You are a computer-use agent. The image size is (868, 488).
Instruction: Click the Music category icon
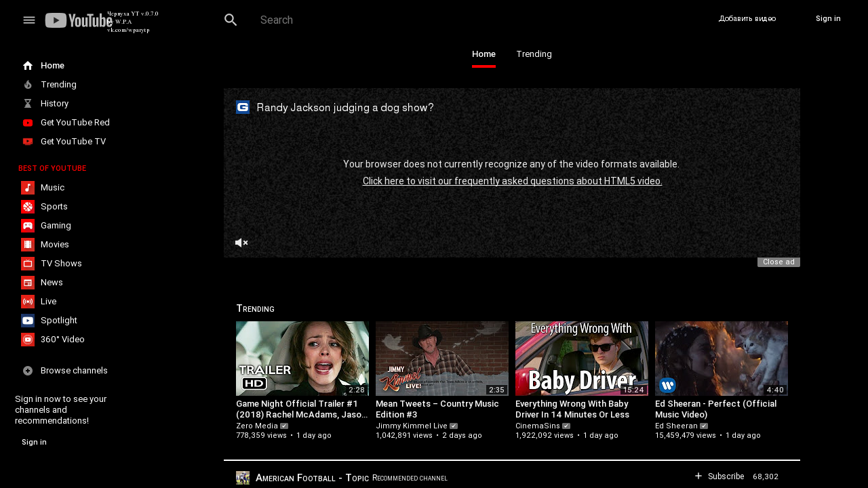pyautogui.click(x=28, y=188)
